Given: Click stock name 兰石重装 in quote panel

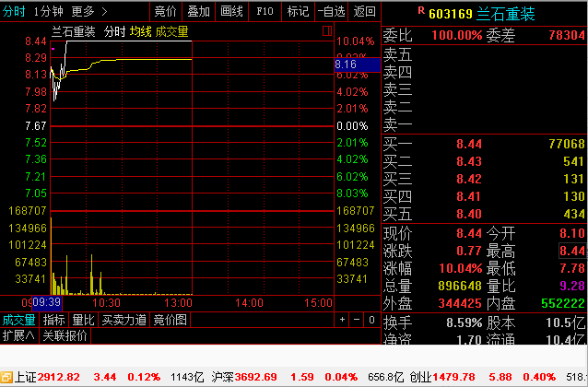Looking at the screenshot, I should pos(505,14).
